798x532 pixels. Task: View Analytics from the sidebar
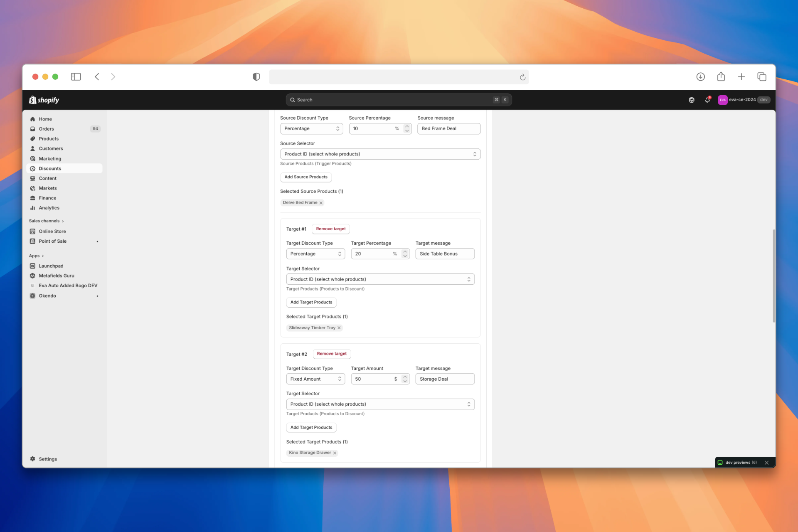[48, 207]
